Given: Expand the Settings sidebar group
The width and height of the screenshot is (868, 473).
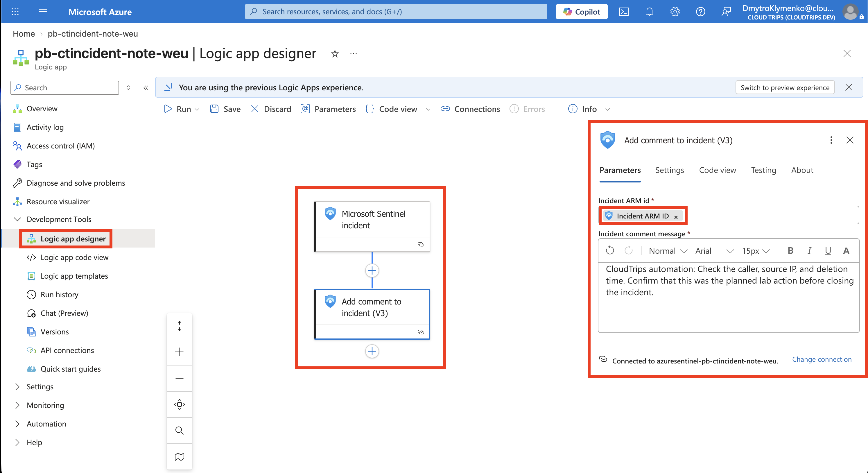Looking at the screenshot, I should [17, 387].
